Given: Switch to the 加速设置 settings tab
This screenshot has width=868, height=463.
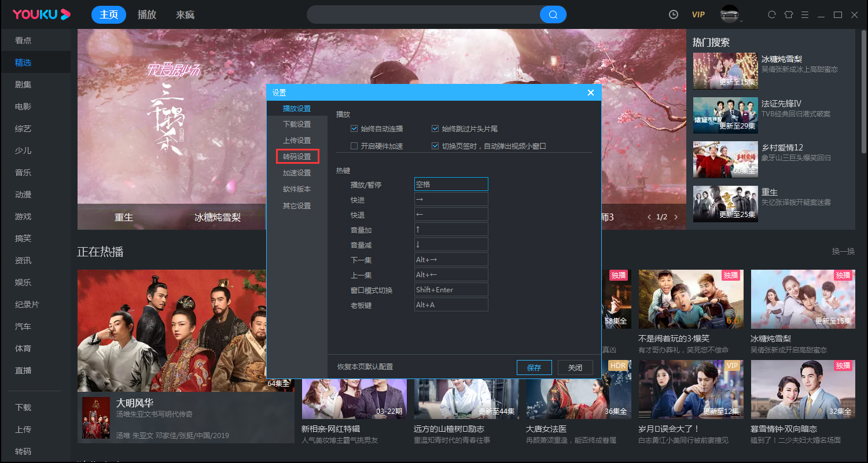Looking at the screenshot, I should (x=297, y=172).
